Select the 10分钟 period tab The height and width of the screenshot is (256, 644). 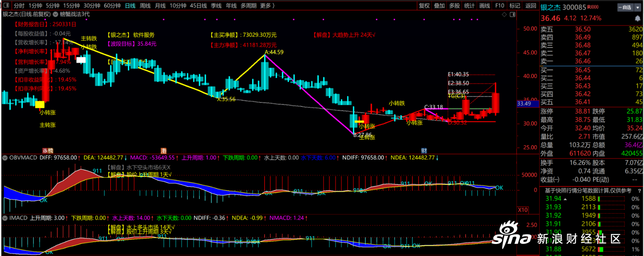[178, 6]
